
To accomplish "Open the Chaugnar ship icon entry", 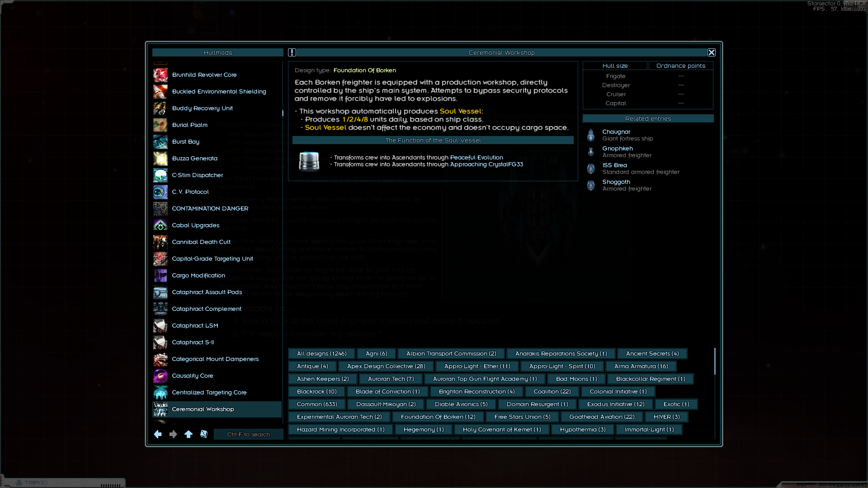I will pyautogui.click(x=591, y=135).
